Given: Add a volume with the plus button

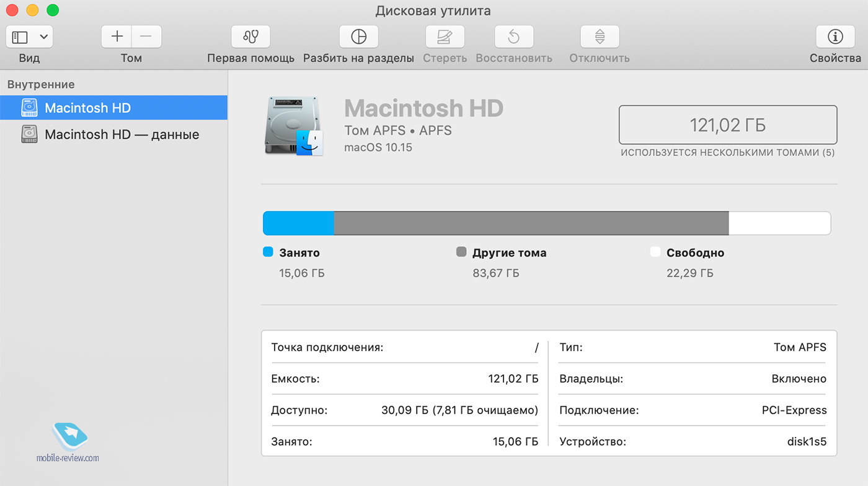Looking at the screenshot, I should click(117, 37).
